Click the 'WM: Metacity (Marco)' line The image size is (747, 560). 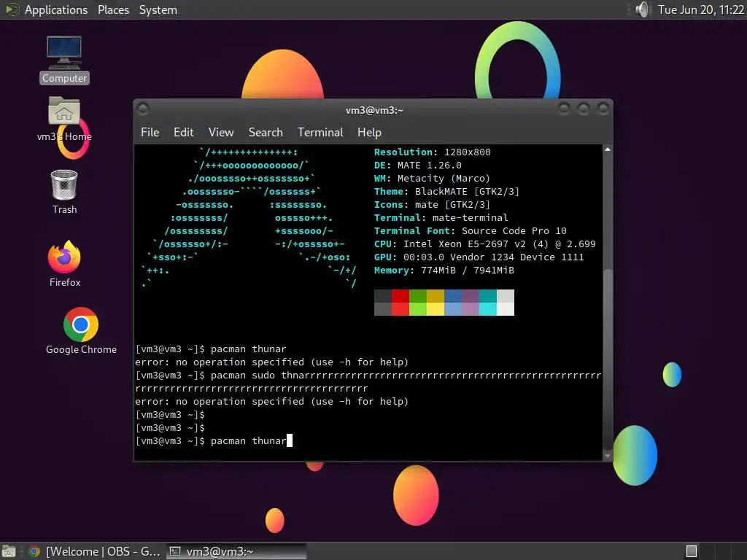(x=432, y=178)
